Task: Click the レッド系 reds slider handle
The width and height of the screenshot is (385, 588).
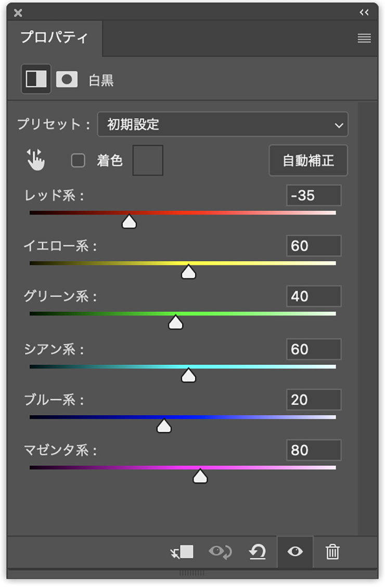Action: click(129, 222)
